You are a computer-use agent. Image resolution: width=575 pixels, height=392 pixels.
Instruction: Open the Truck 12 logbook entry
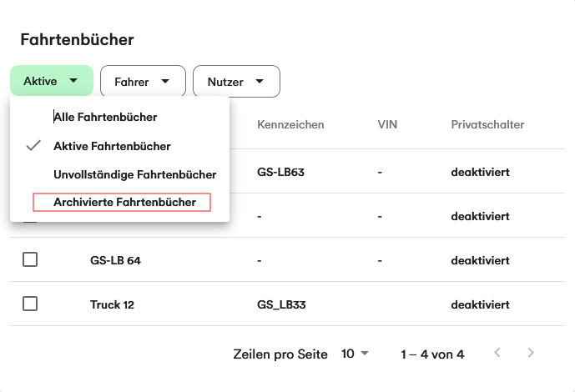tap(112, 304)
